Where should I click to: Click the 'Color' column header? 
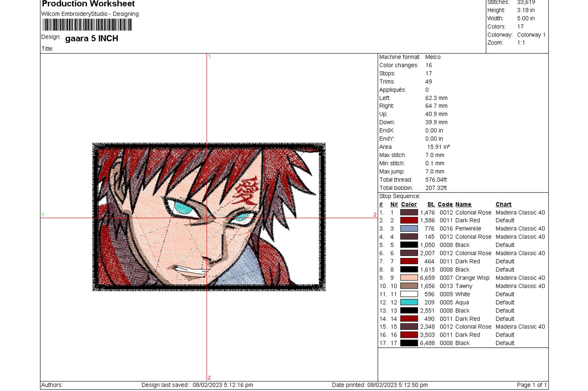pyautogui.click(x=409, y=204)
